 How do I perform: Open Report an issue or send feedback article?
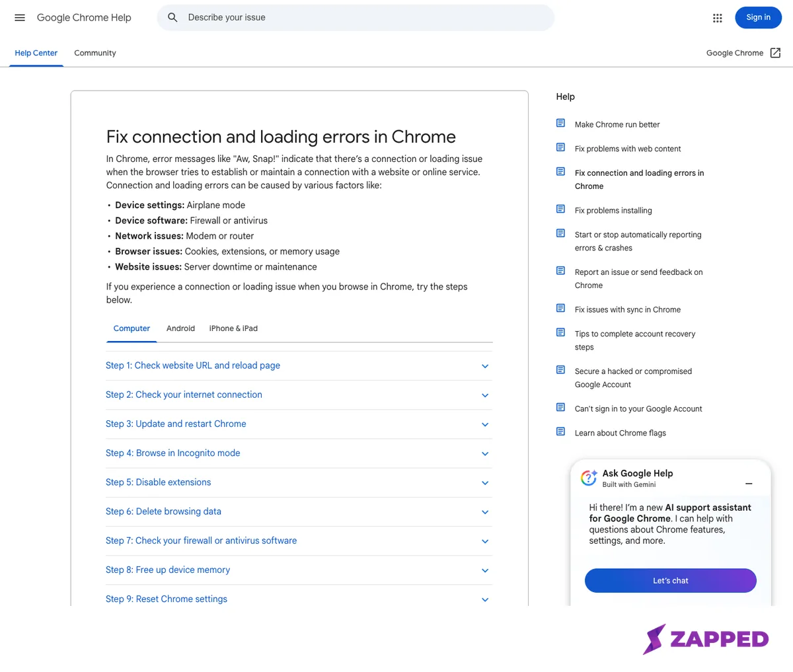[x=639, y=279]
